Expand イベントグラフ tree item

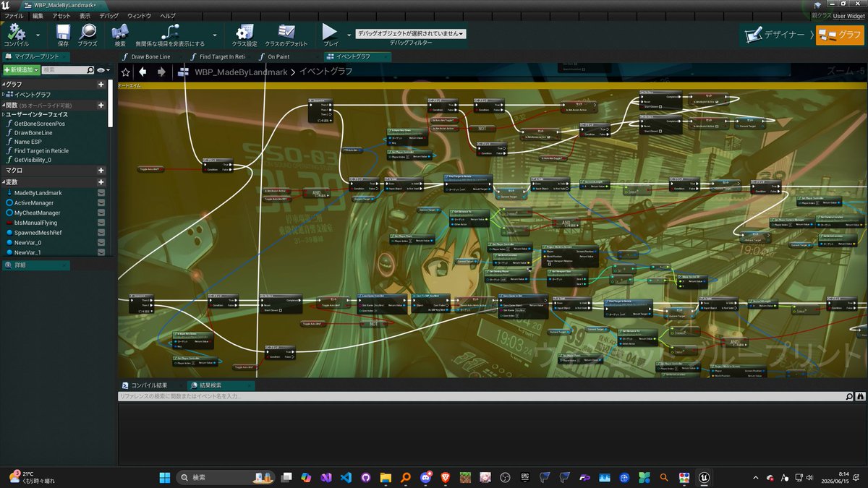(x=4, y=95)
